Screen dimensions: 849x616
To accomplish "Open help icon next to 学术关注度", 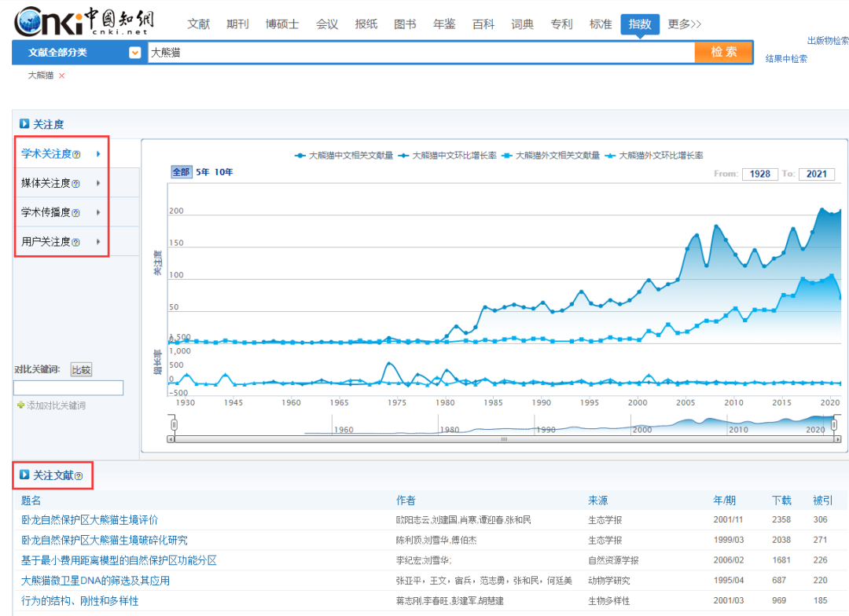I will click(76, 155).
